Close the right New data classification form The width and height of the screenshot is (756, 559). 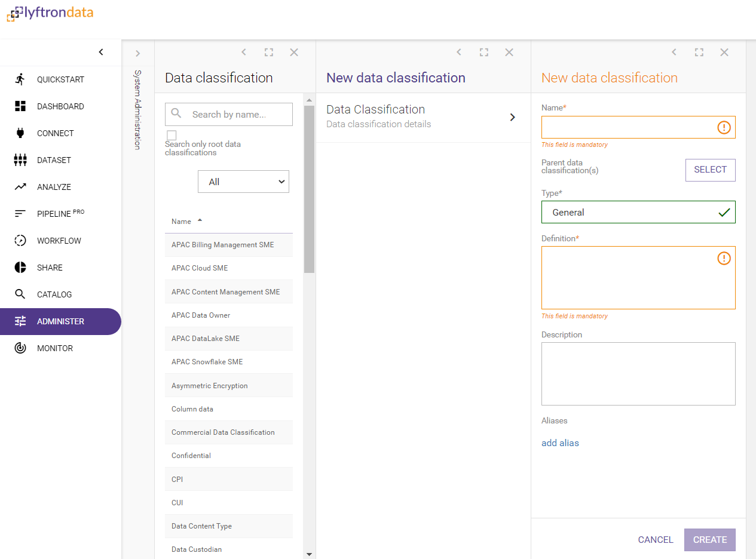724,53
